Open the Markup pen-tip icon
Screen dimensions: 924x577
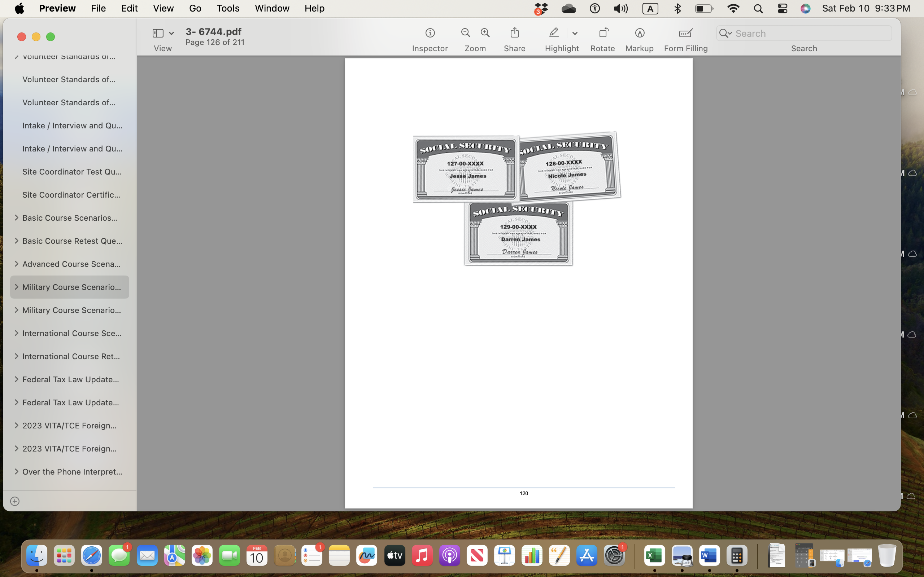pyautogui.click(x=640, y=33)
